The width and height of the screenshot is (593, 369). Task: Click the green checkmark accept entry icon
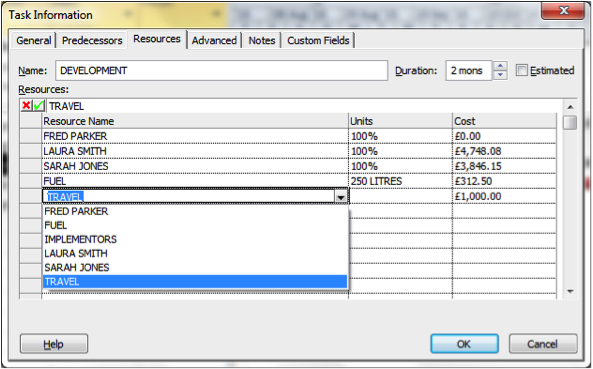[38, 106]
